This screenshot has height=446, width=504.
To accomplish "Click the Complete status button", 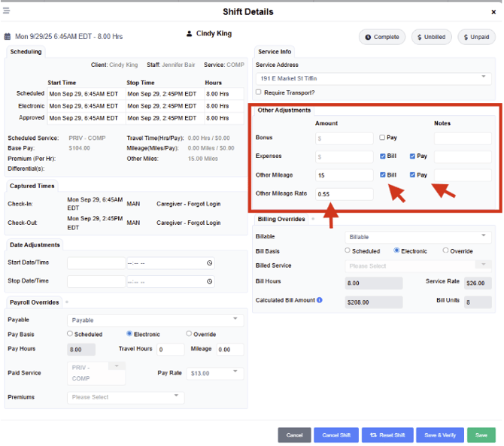I will point(381,37).
